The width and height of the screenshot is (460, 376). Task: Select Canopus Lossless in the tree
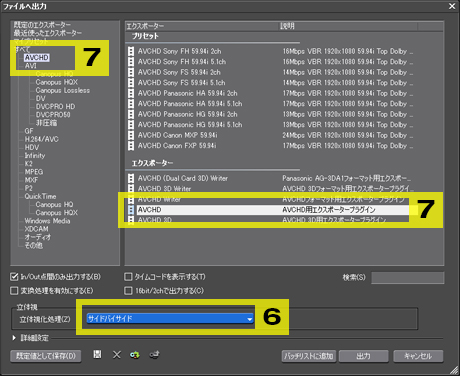pos(63,90)
